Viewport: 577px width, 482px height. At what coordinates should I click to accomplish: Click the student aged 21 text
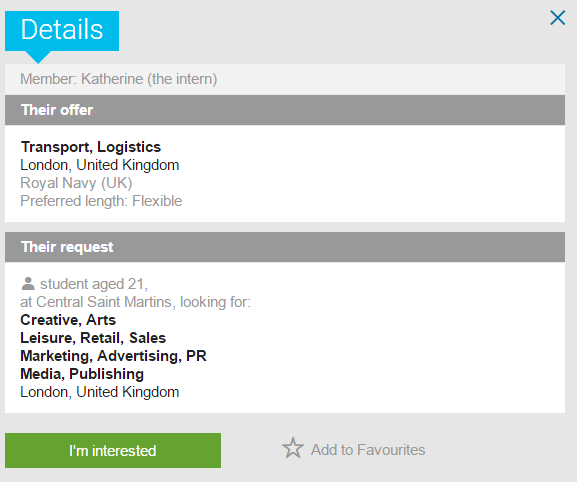pos(94,284)
